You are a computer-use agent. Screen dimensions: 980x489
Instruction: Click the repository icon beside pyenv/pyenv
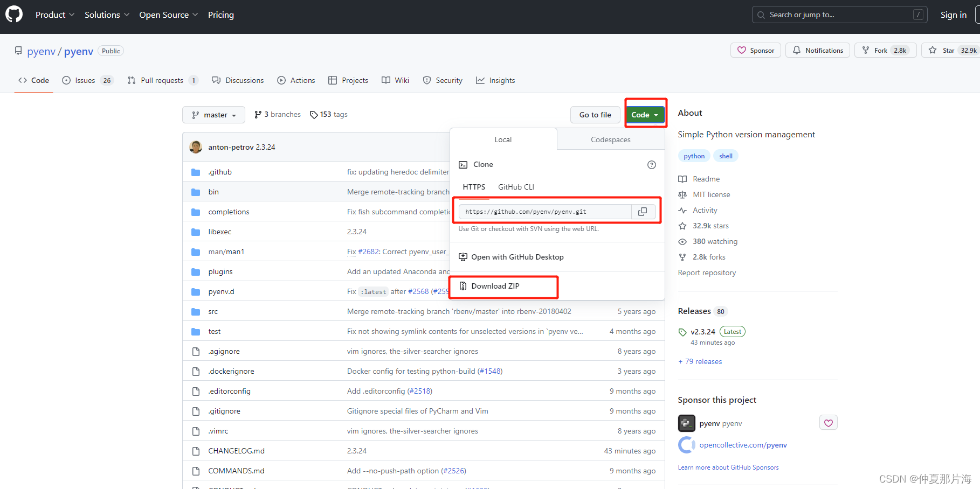(x=18, y=51)
